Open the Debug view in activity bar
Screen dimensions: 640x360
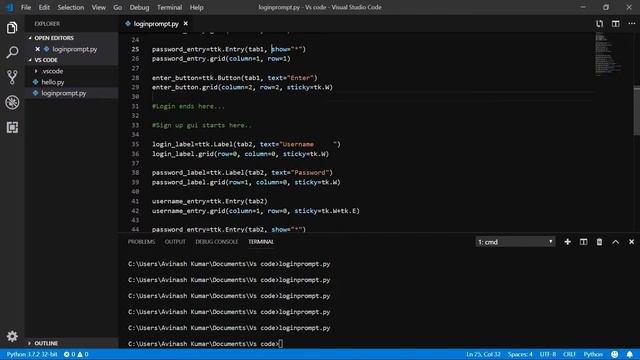(x=12, y=102)
